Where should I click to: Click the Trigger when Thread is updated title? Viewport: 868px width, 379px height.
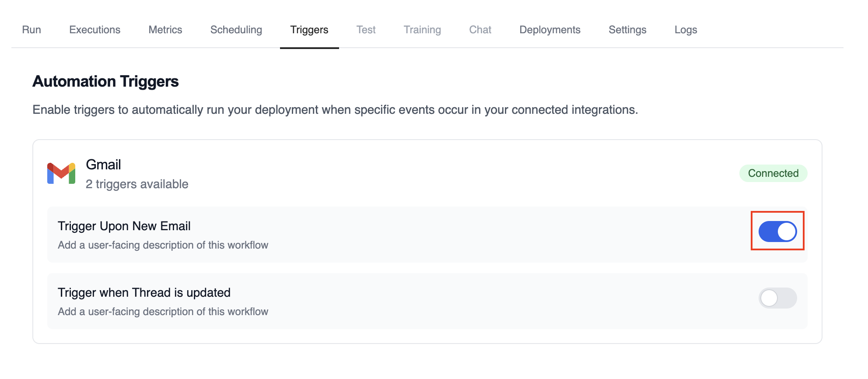click(x=144, y=292)
